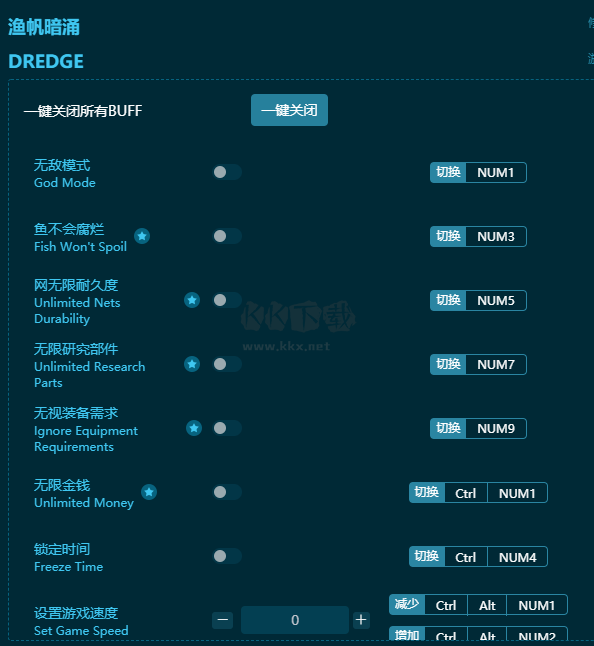Click star icon beside Fish Won't Spoil
Image resolution: width=594 pixels, height=646 pixels.
142,236
